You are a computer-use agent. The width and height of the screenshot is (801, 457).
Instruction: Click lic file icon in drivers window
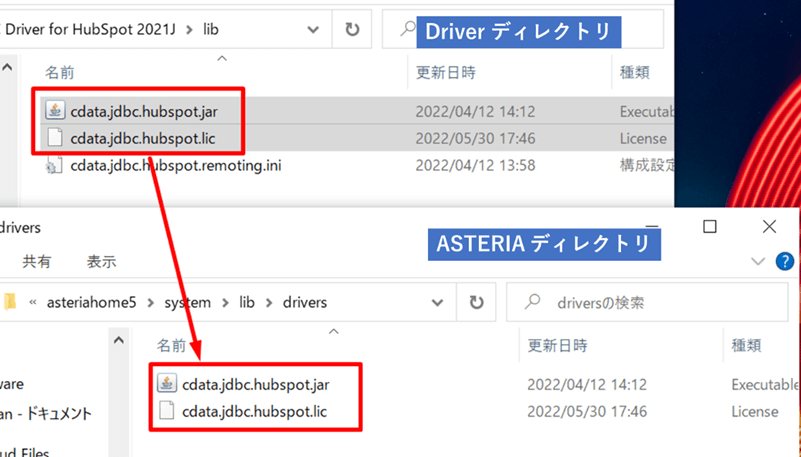(x=167, y=411)
